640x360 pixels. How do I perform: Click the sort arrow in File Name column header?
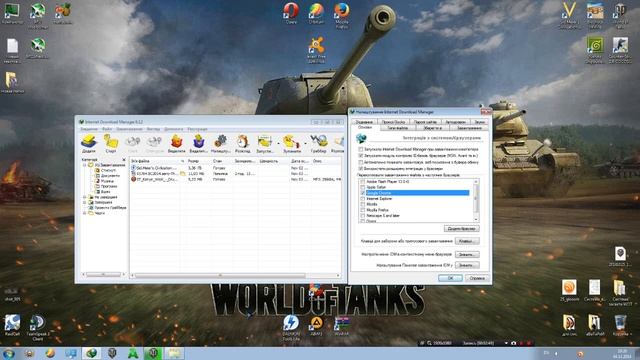(182, 161)
